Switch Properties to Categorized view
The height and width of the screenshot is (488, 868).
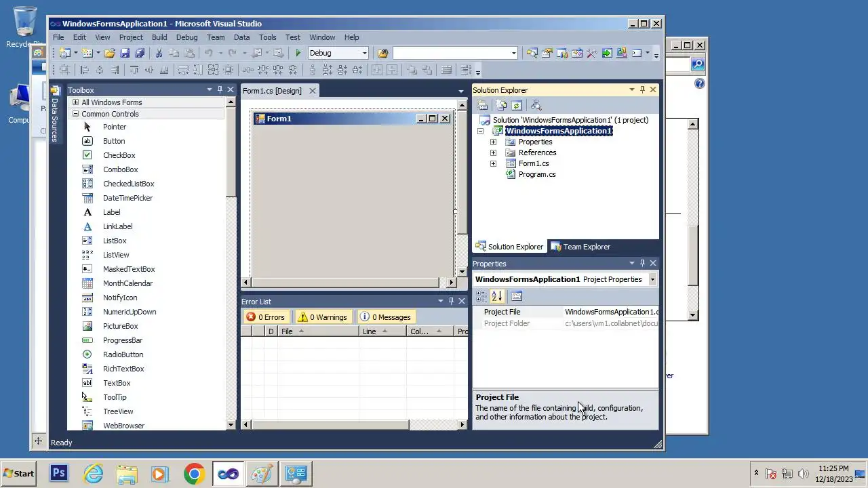click(x=481, y=296)
